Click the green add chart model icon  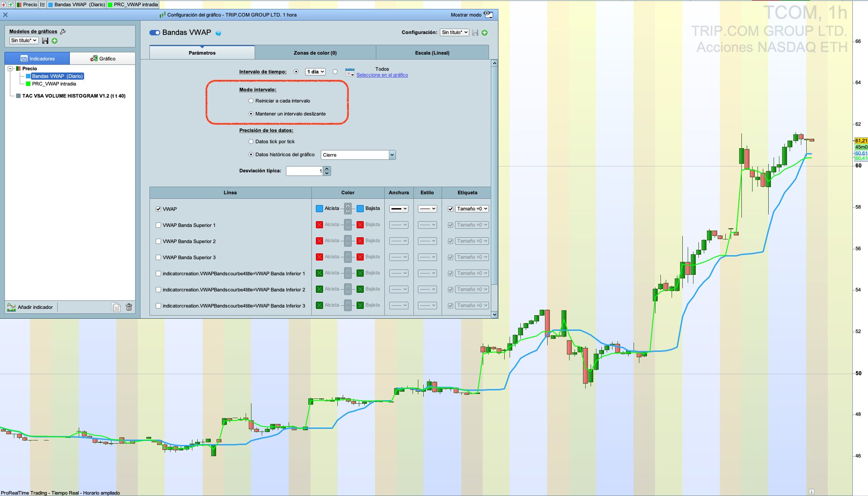(55, 41)
